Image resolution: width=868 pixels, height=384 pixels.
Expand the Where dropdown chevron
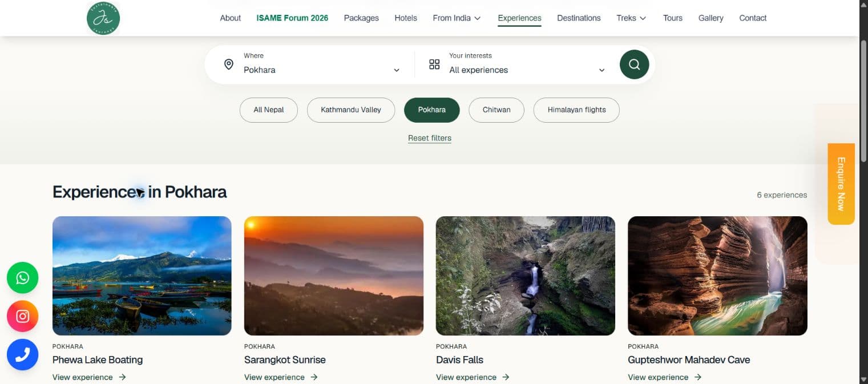[x=397, y=70]
